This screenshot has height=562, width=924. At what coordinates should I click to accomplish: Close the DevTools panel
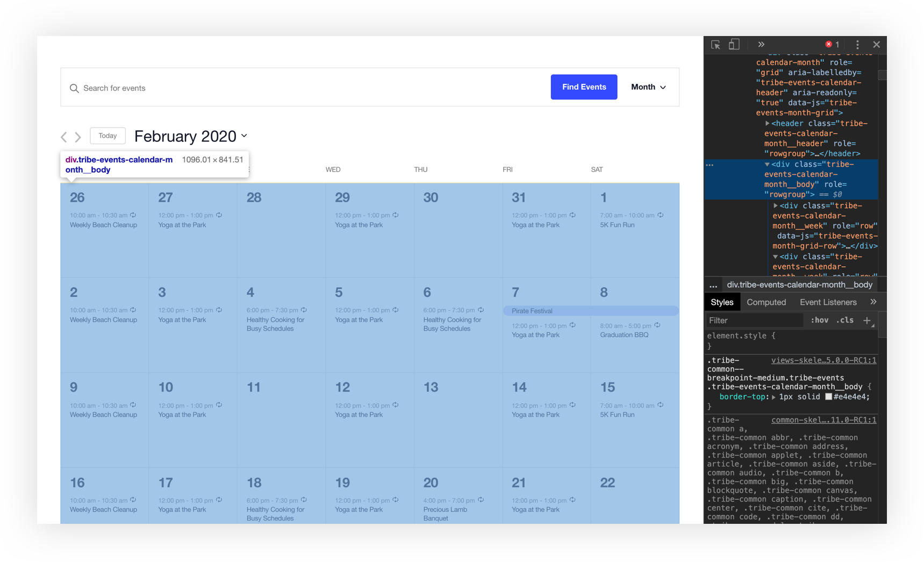tap(877, 45)
